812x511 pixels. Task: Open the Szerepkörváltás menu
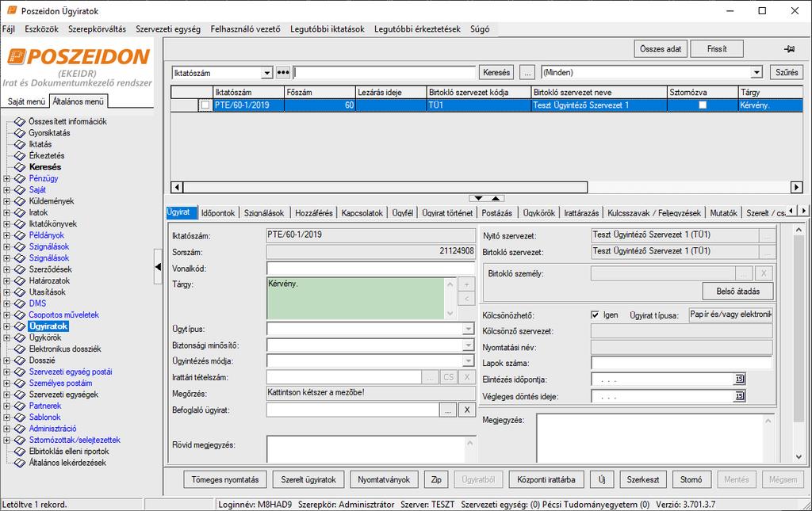coord(97,29)
